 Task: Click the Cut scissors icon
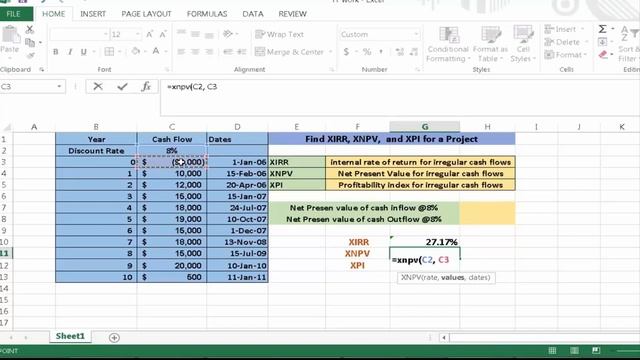pos(29,29)
